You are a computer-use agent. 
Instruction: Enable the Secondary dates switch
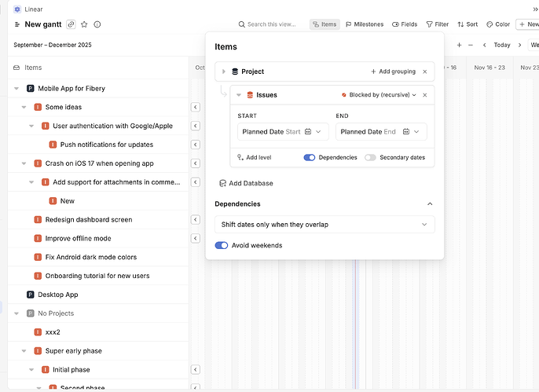(x=370, y=157)
